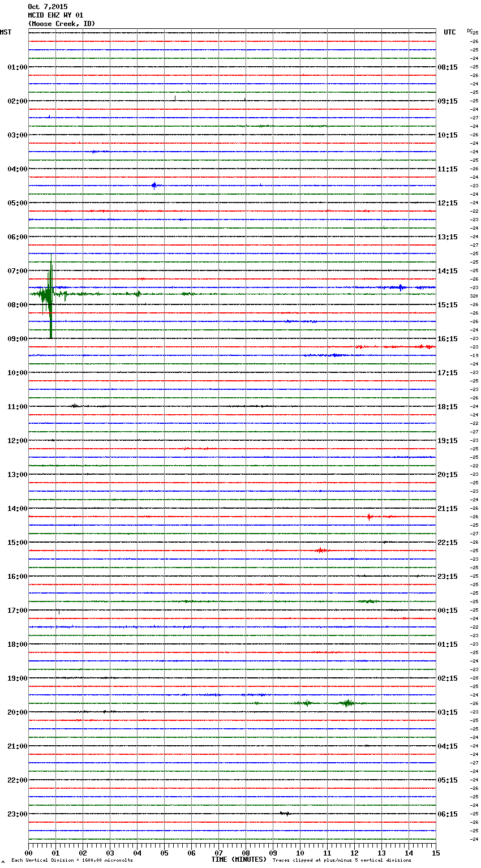Viewport: 481px width, 868px height.
Task: Select the '02:15' UTC row label
Action: [x=448, y=678]
